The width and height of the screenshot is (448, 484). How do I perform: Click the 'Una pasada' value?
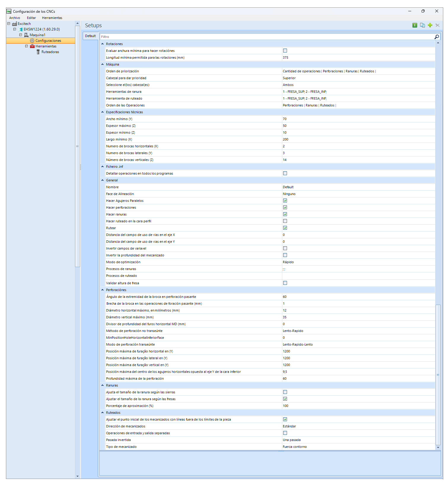[292, 440]
